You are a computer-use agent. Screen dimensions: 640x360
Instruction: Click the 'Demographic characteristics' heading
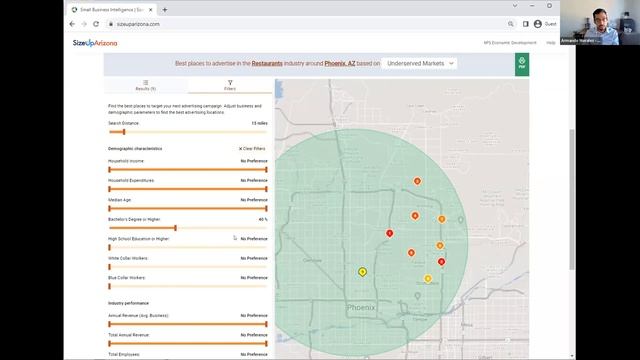click(x=135, y=149)
